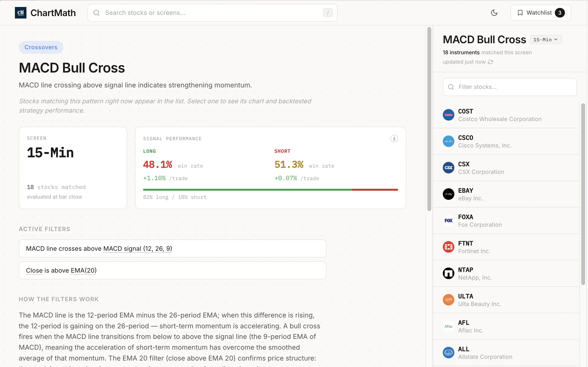Click the Close term in EMA filter
Screen dimensions: 588x367
click(34, 271)
